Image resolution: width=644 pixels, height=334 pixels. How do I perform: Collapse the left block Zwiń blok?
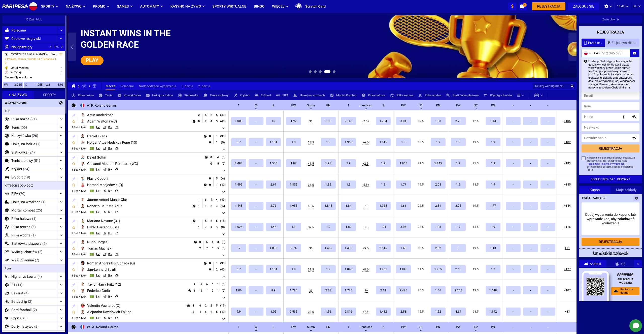(34, 19)
